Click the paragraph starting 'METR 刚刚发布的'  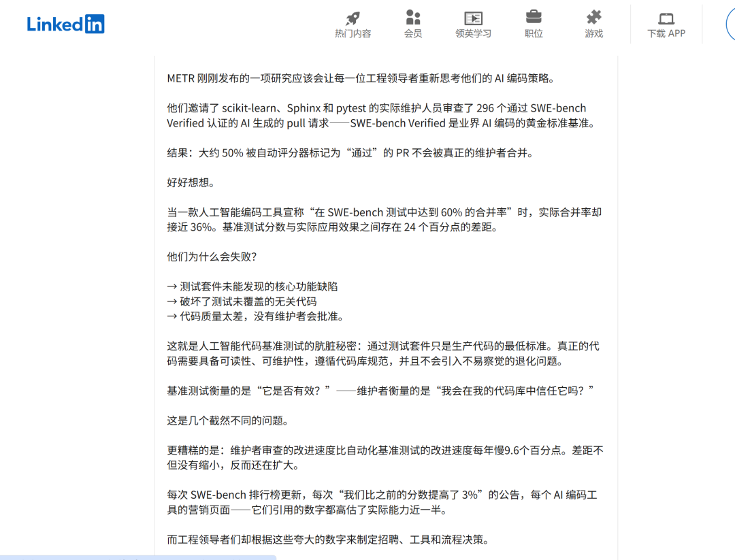tap(361, 78)
